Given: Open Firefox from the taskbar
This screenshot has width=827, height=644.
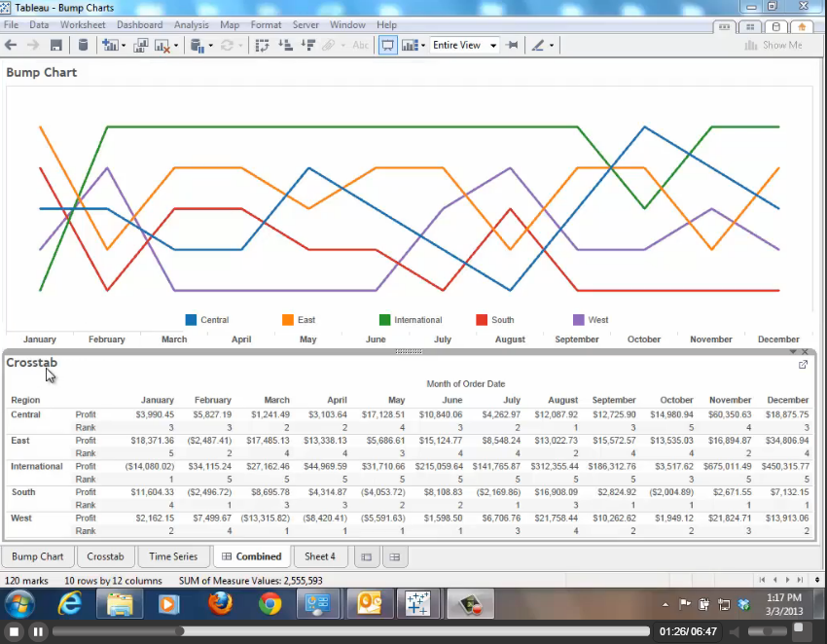Looking at the screenshot, I should click(x=221, y=604).
